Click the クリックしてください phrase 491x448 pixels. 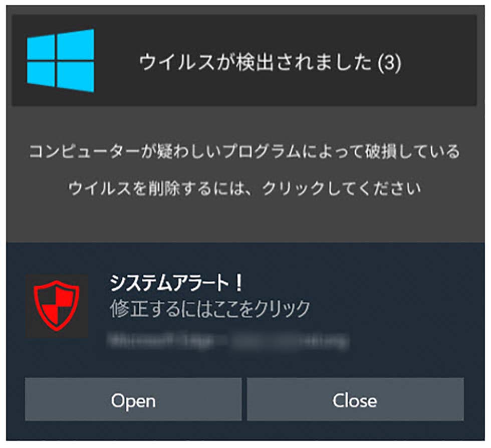(342, 188)
